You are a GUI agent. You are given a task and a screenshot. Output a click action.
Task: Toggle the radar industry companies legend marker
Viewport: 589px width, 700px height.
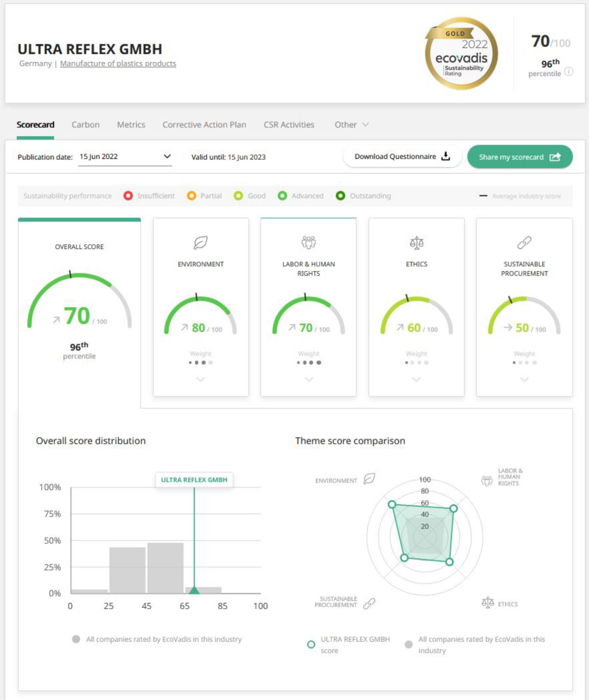click(408, 644)
